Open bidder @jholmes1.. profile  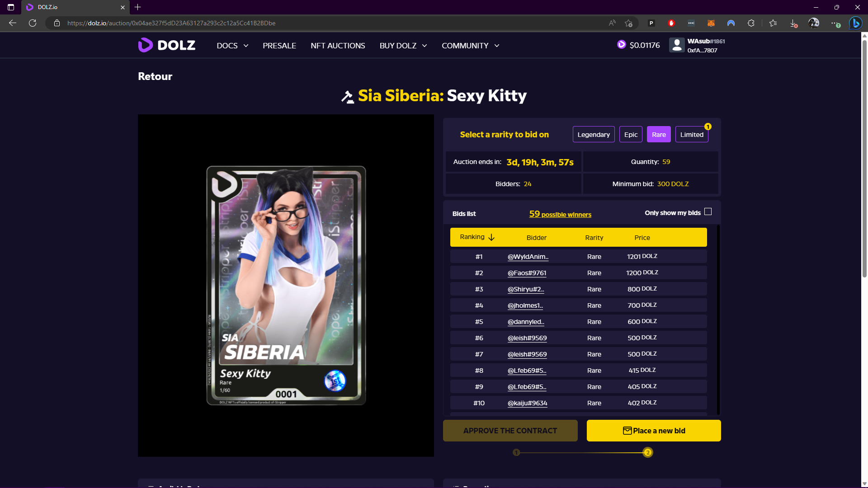(x=525, y=305)
